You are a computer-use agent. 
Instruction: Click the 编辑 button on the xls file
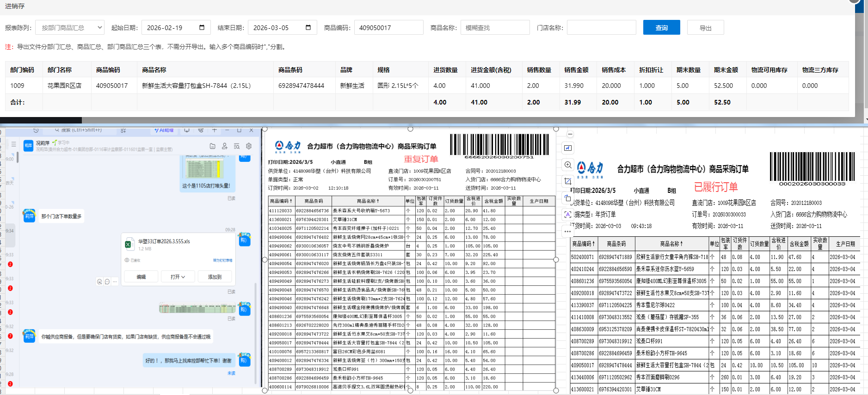click(x=141, y=277)
